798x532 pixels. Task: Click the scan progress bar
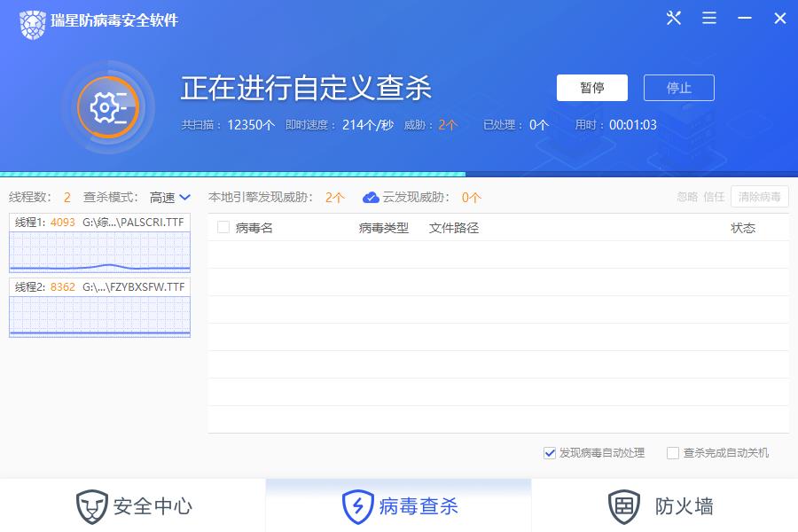[x=399, y=174]
